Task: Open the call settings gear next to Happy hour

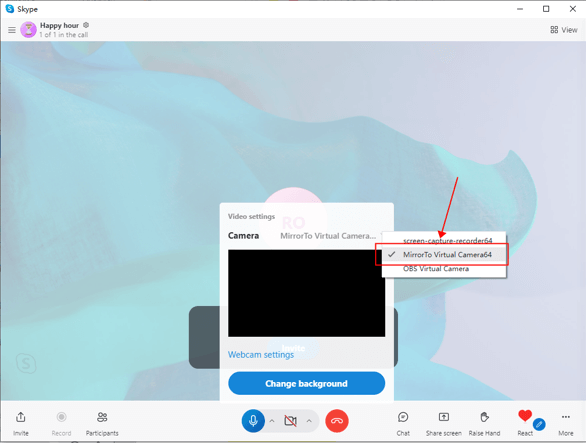Action: 86,25
